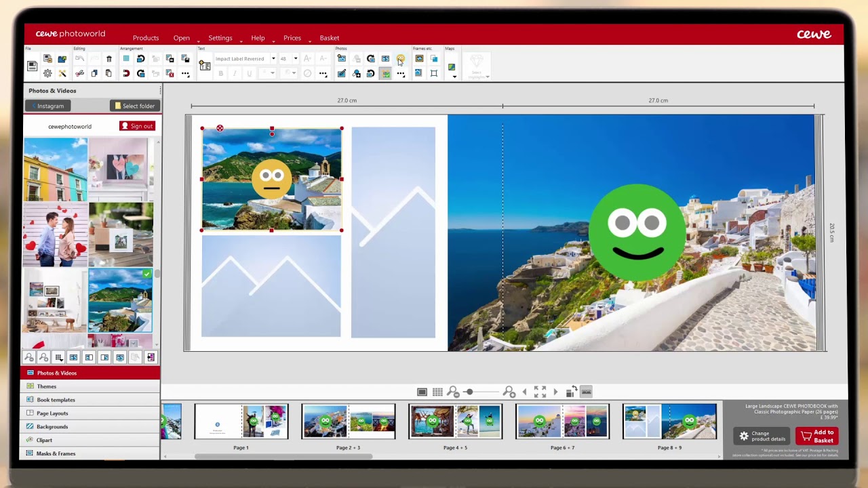Open more options ellipsis in Photos group
Viewport: 868px width, 488px height.
(401, 73)
